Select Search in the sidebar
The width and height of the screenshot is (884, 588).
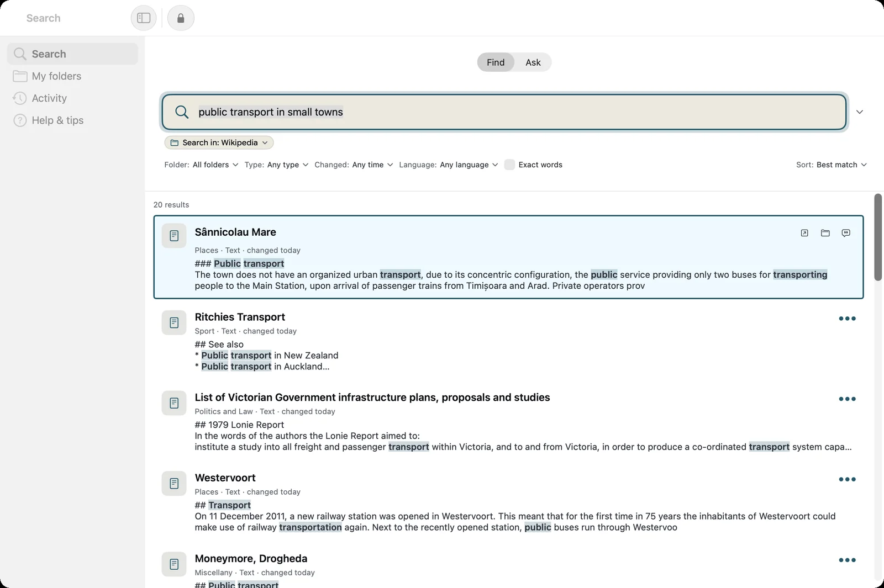72,54
